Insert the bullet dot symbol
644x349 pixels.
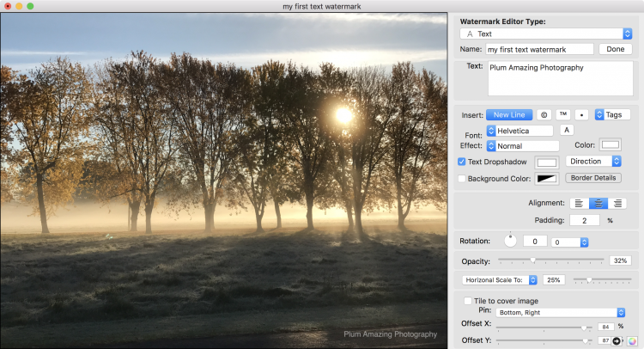pos(581,114)
